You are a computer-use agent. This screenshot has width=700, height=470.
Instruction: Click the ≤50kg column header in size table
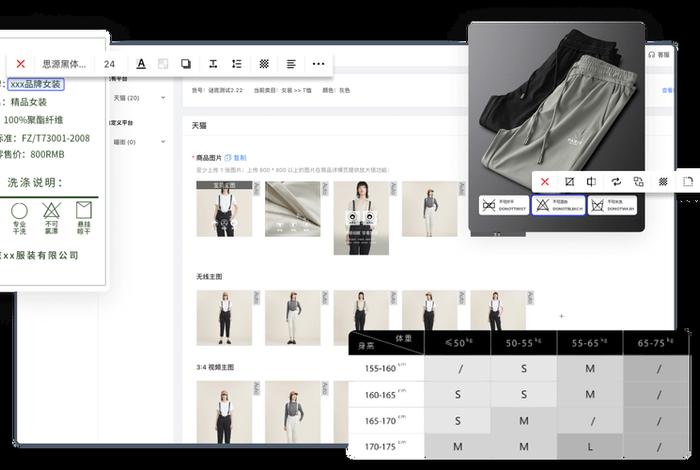458,343
